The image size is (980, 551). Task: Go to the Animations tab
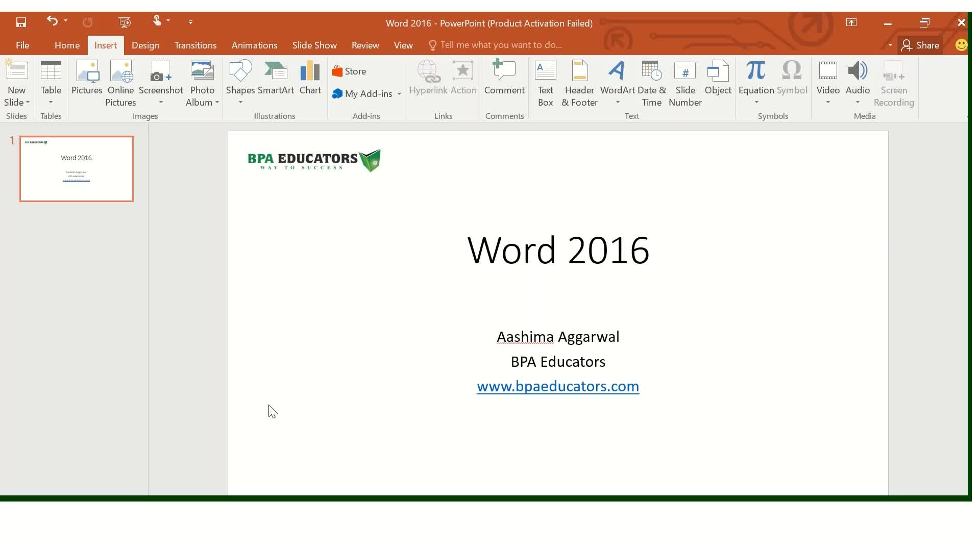254,45
